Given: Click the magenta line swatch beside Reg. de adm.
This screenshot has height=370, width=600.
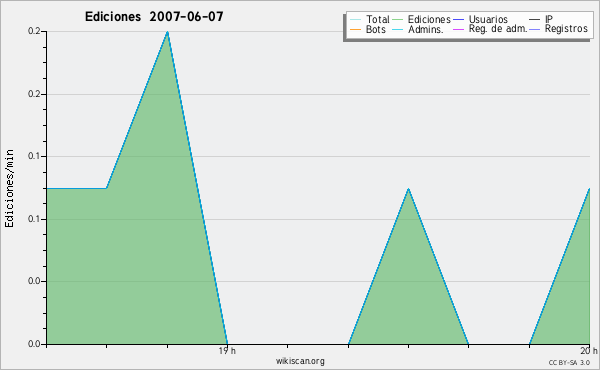Looking at the screenshot, I should click(458, 29).
